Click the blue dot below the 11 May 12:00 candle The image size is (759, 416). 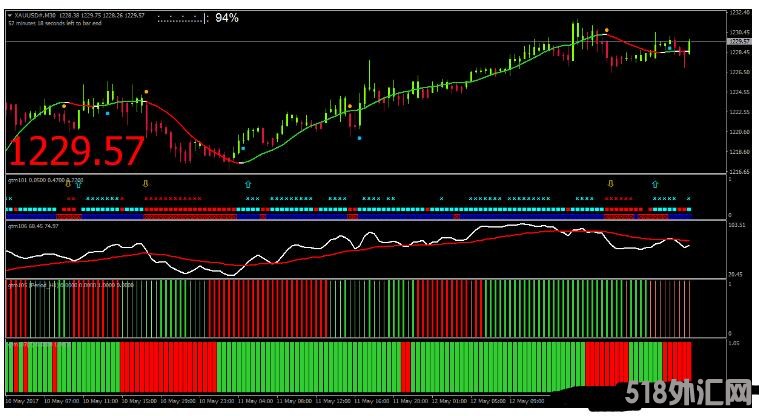[x=359, y=139]
